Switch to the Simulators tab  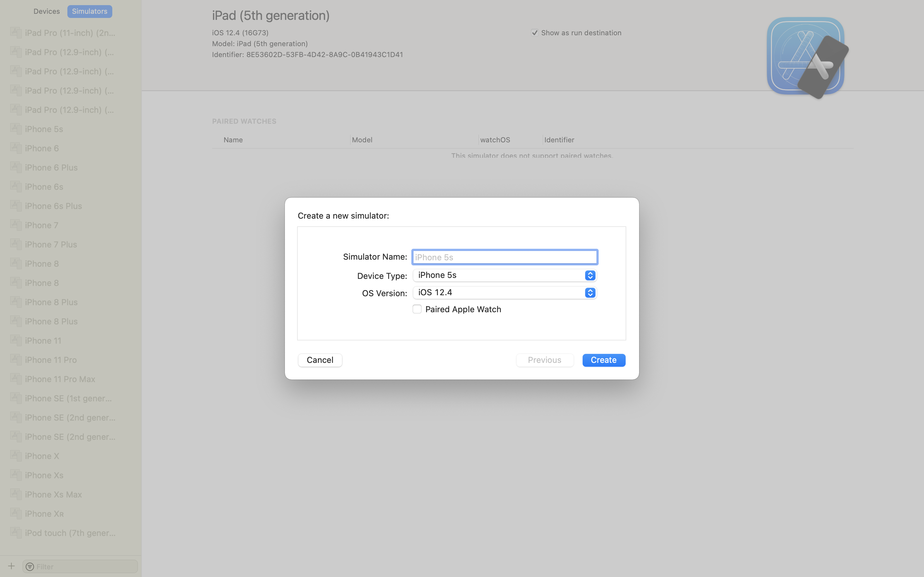coord(90,11)
